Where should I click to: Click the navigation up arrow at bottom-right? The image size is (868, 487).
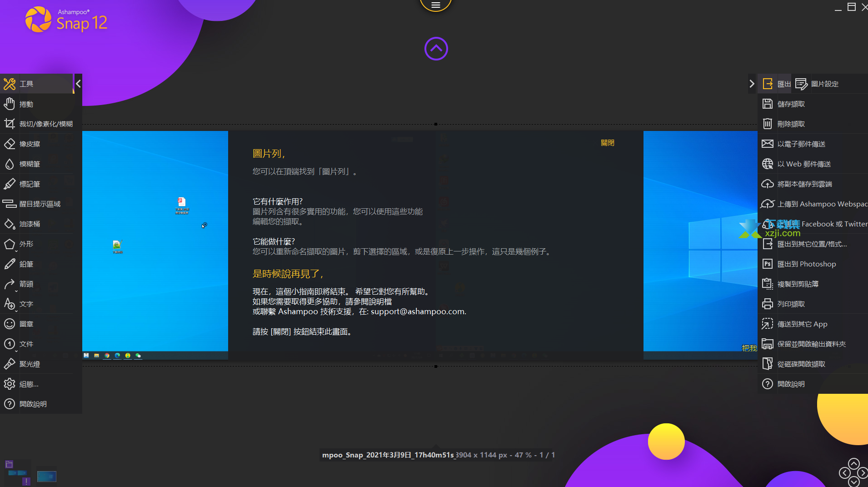854,464
